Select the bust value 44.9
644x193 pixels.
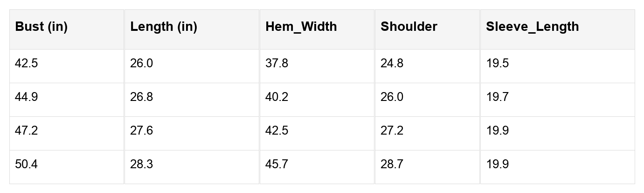tap(27, 97)
